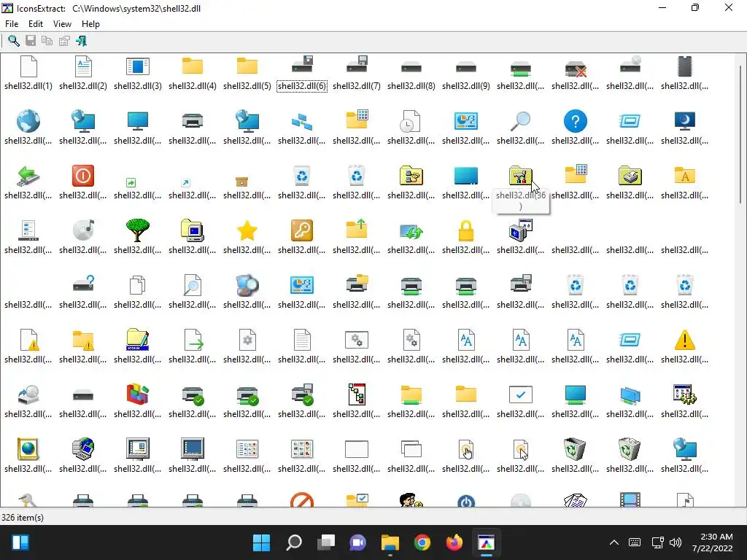Click the shell32.dll(9) label

[x=466, y=86]
